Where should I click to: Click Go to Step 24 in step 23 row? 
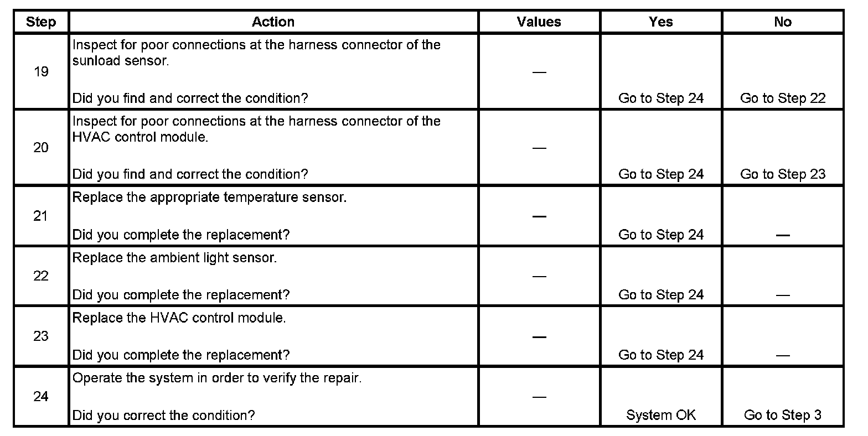pos(661,355)
